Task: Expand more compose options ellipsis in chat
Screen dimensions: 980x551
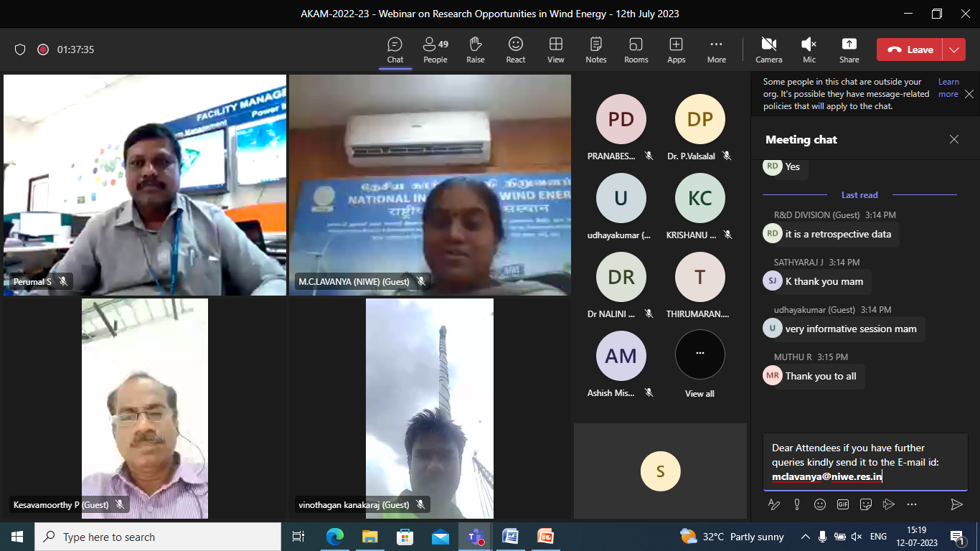Action: (x=912, y=504)
